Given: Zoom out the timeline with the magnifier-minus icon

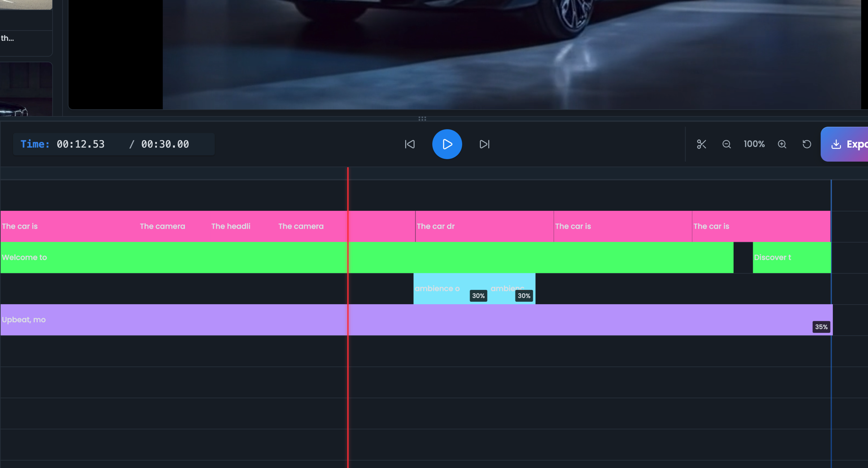Looking at the screenshot, I should click(x=727, y=144).
